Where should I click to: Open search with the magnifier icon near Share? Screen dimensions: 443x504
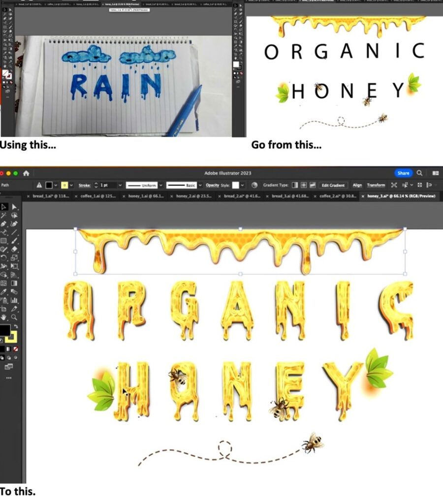(x=419, y=173)
